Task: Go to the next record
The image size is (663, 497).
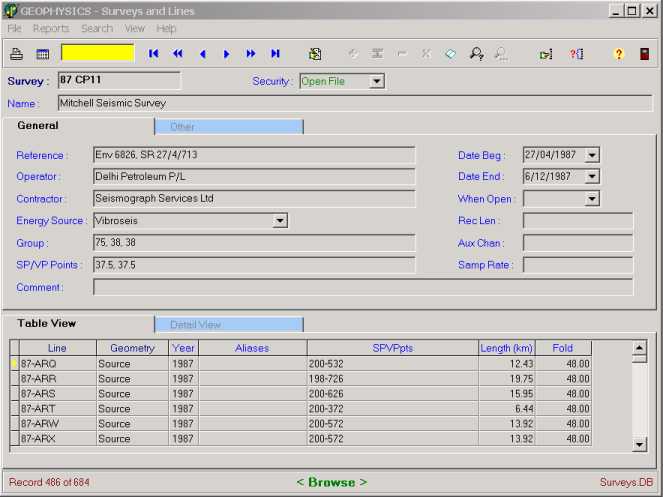Action: point(227,54)
